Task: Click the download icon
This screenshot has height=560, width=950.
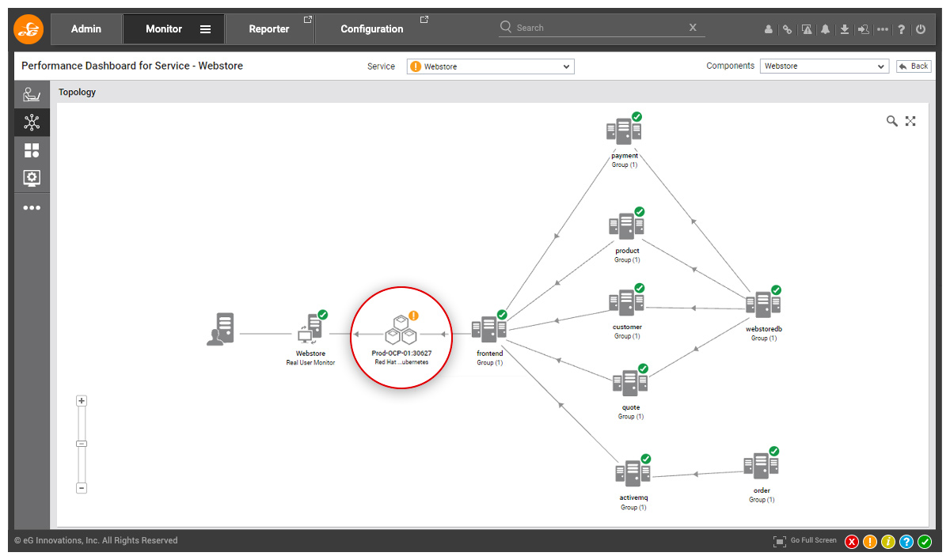Action: point(845,29)
